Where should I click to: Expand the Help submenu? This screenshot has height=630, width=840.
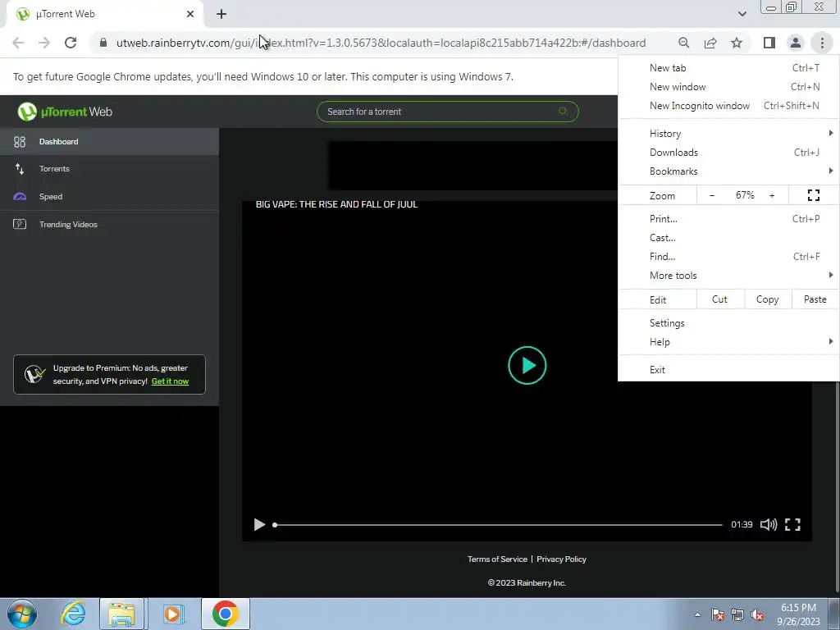(x=728, y=342)
